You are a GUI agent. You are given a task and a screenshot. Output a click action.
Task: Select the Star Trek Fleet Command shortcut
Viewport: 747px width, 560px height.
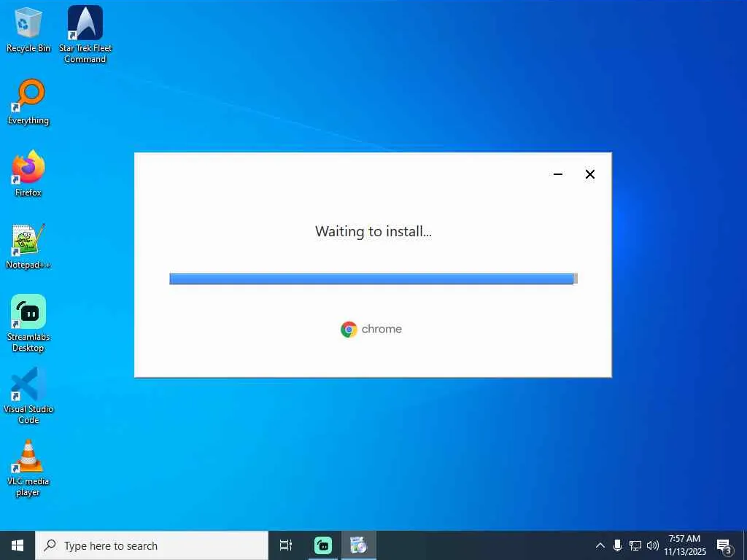point(85,34)
